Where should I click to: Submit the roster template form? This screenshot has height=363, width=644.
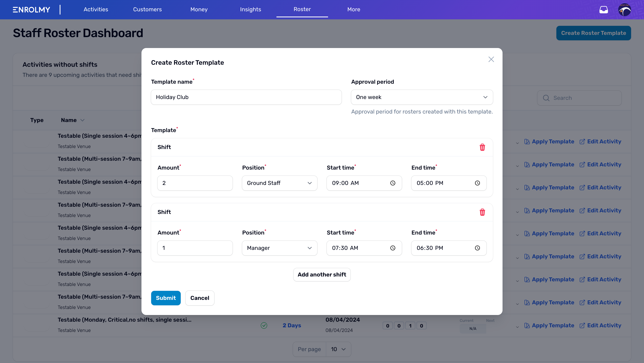click(166, 298)
